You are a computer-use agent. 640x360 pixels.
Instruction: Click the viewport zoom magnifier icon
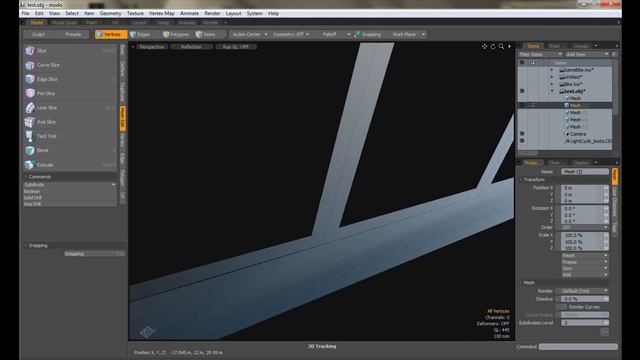coord(501,47)
